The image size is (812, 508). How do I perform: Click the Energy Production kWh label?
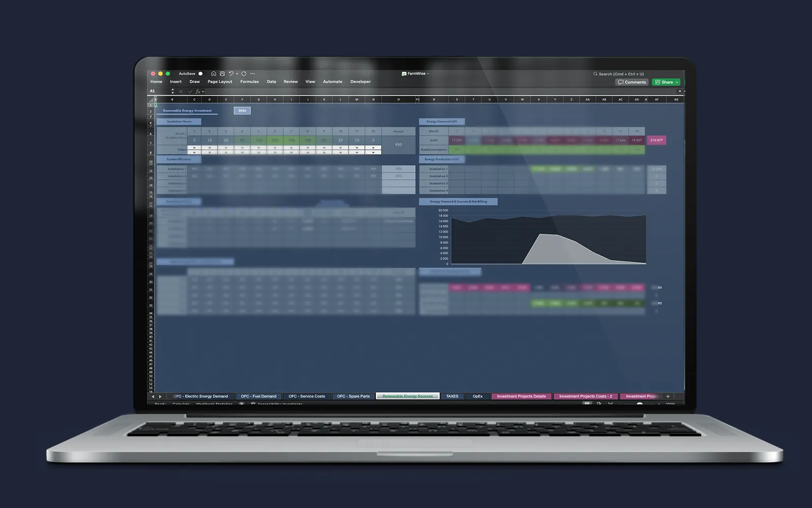pos(442,159)
